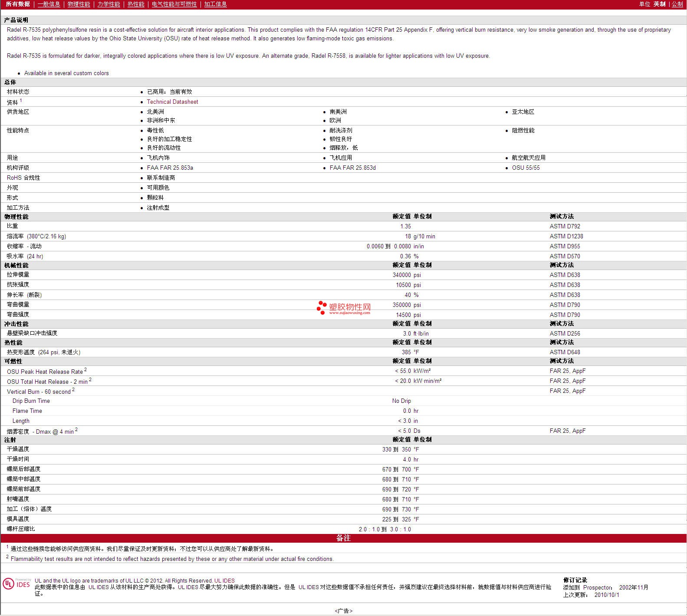Select the 所有数据 tab
Viewport: 687px width, 616px height.
click(18, 4)
